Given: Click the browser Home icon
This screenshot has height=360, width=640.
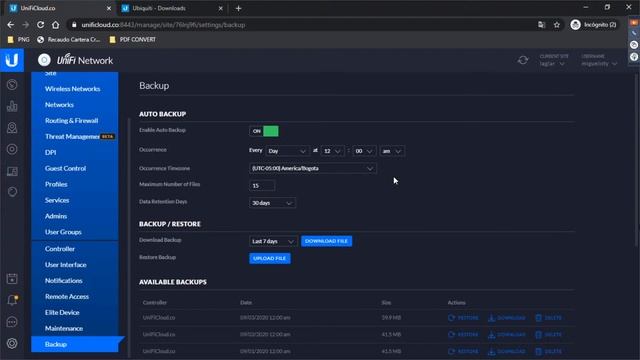Looking at the screenshot, I should point(56,25).
